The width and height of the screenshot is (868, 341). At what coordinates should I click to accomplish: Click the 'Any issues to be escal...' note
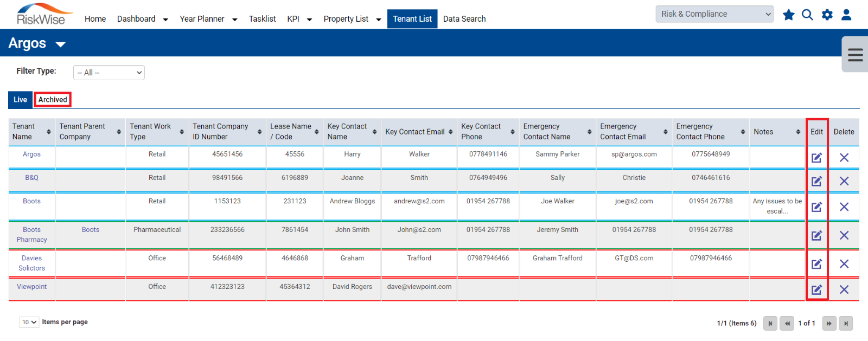point(777,206)
